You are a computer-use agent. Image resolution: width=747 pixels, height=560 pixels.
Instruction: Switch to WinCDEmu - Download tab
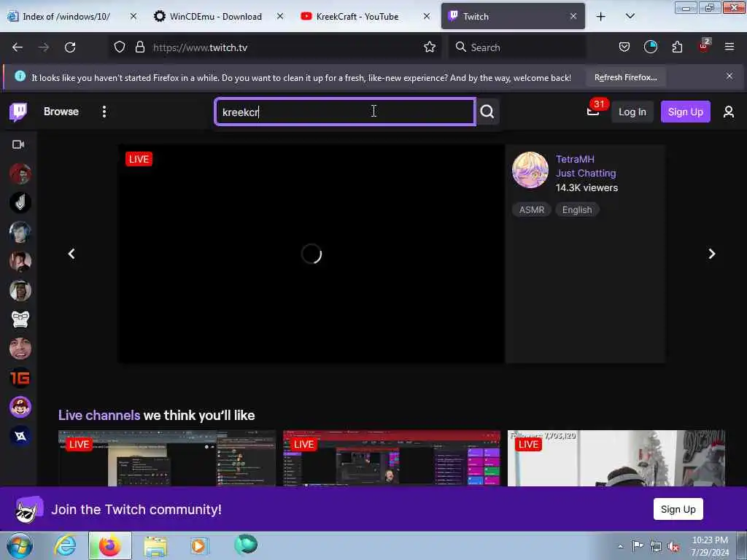pos(215,17)
